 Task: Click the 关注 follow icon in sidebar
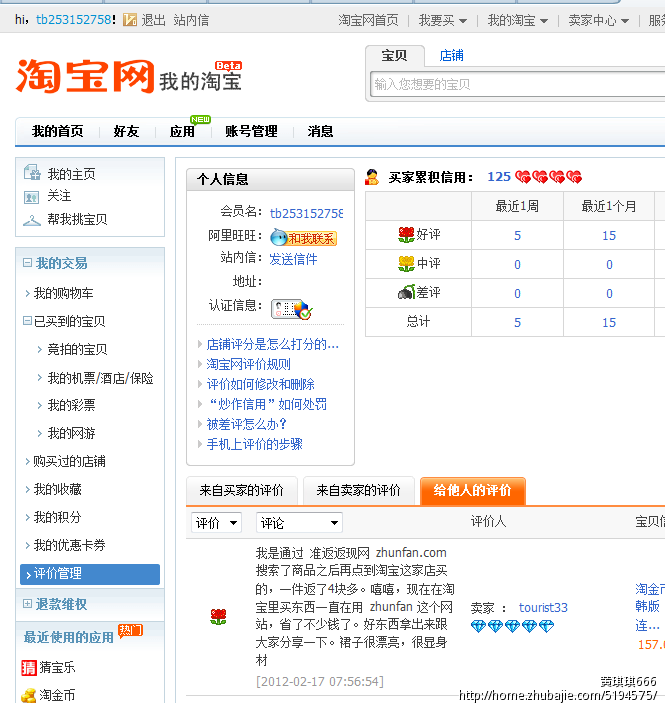31,197
